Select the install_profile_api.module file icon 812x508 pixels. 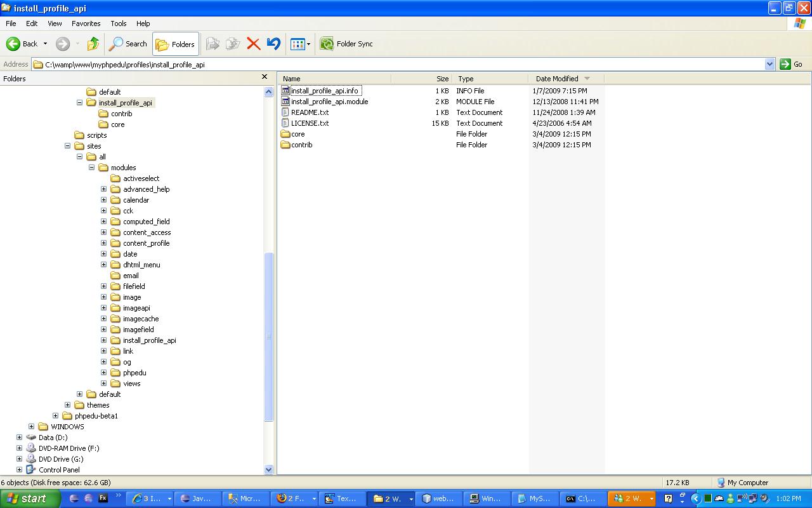pyautogui.click(x=285, y=102)
